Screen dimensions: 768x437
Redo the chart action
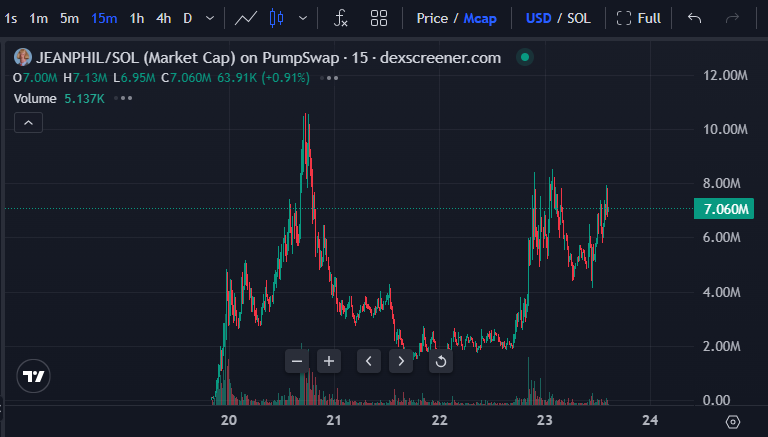coord(732,19)
